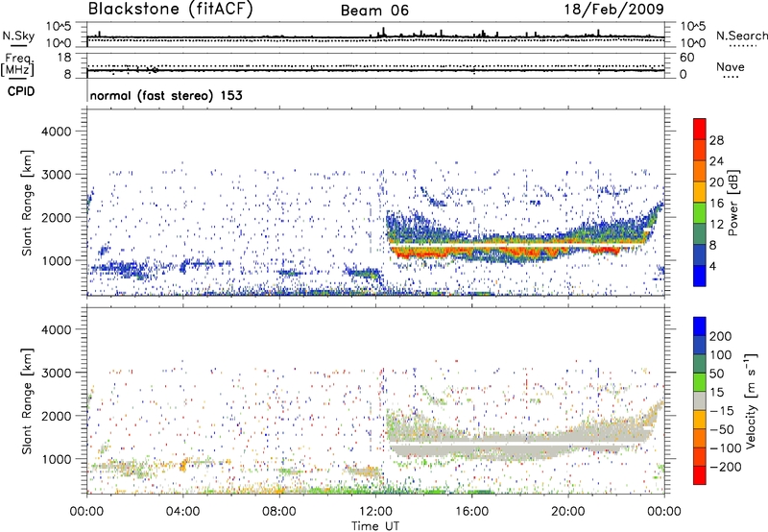
Task: Click the '12:00' time tick label
Action: pyautogui.click(x=375, y=512)
